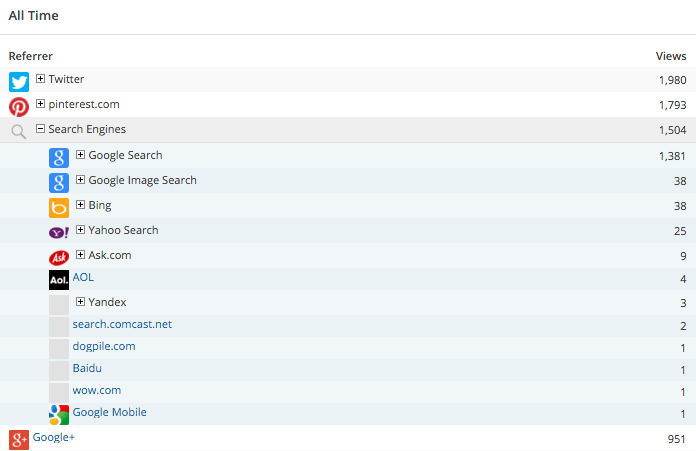Click the AOL black logo icon

tap(59, 280)
